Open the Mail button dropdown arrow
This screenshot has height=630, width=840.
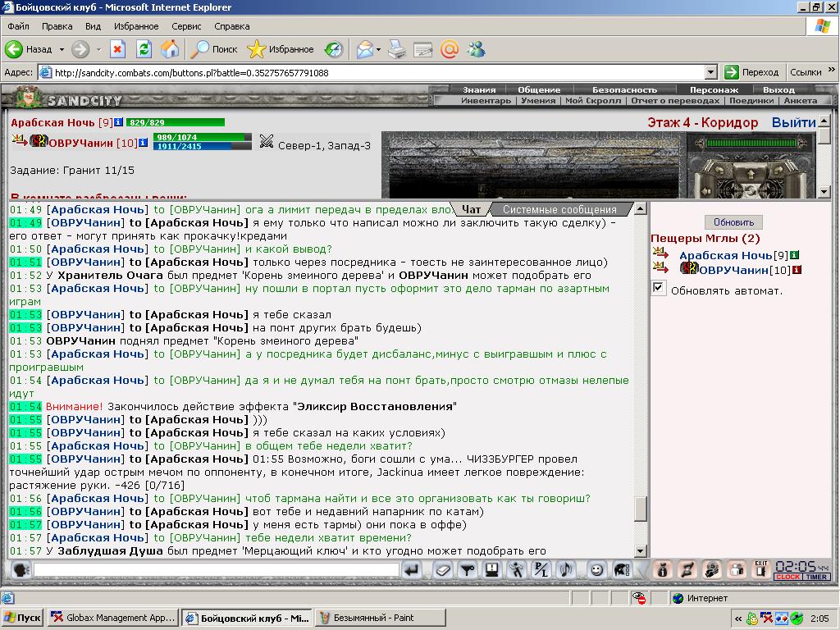[378, 49]
